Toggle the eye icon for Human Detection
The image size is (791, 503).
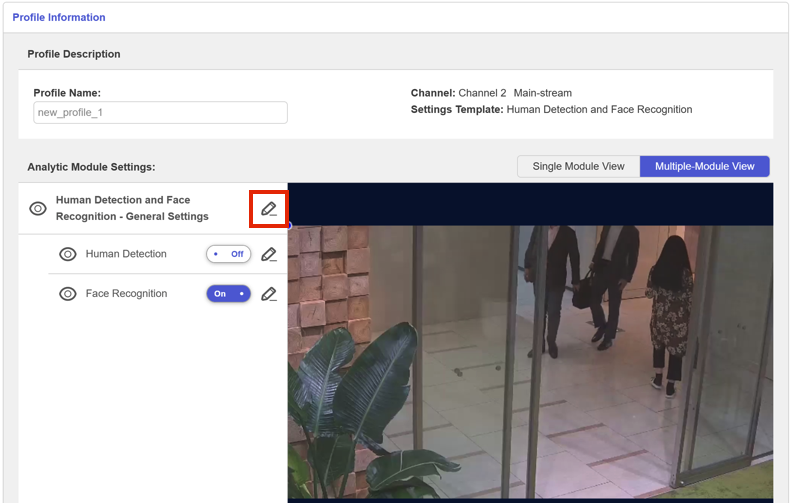(x=68, y=254)
